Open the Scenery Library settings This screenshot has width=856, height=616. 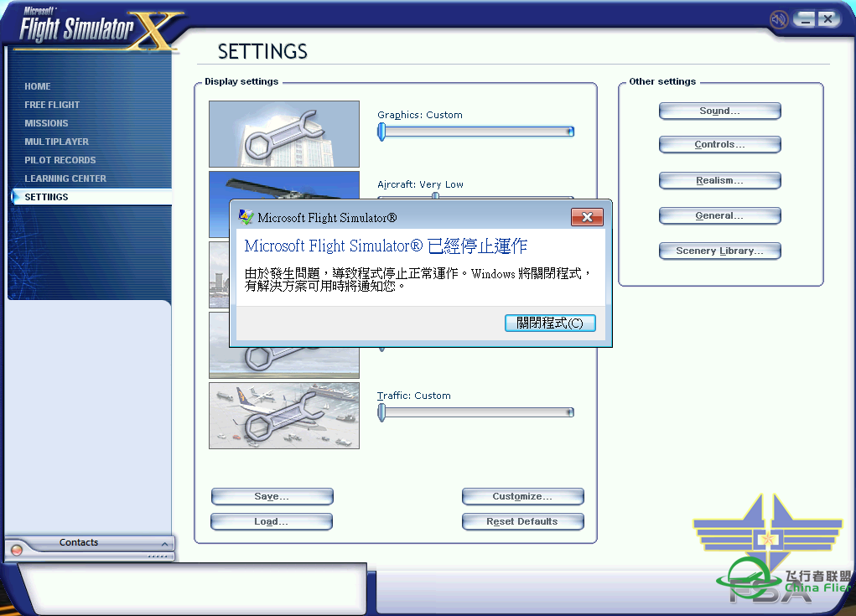719,250
